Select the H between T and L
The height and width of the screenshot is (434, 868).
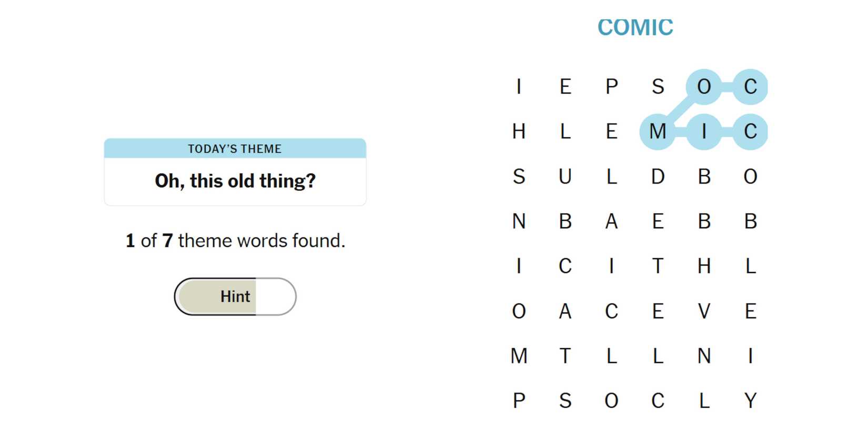point(704,266)
